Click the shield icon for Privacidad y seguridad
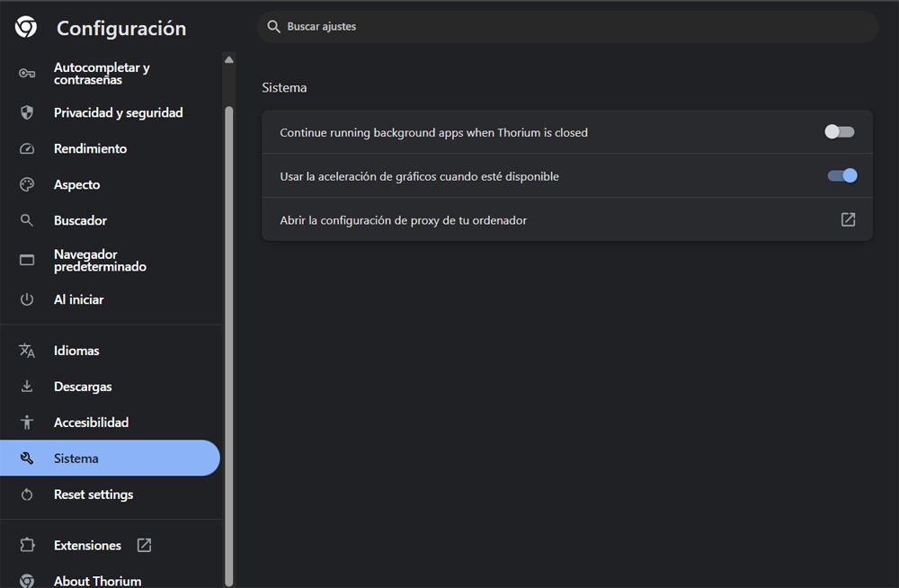This screenshot has height=588, width=899. tap(27, 112)
